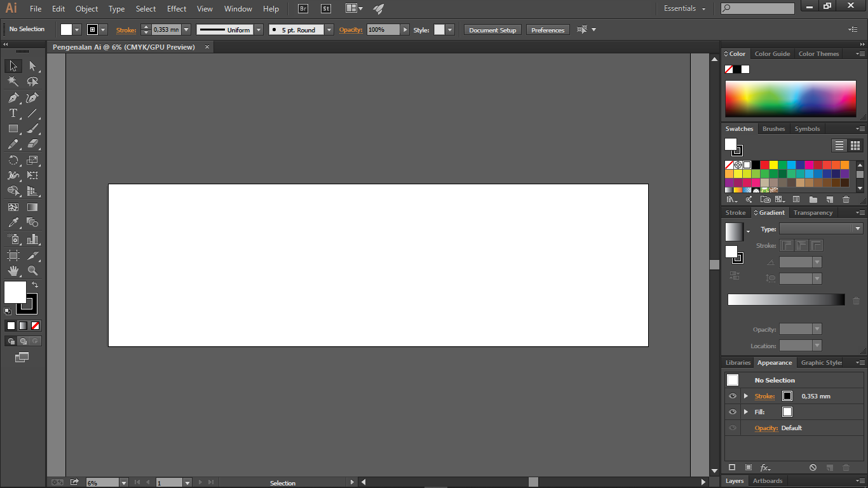The height and width of the screenshot is (488, 868).
Task: Select the Eyedropper tool
Action: (x=13, y=223)
